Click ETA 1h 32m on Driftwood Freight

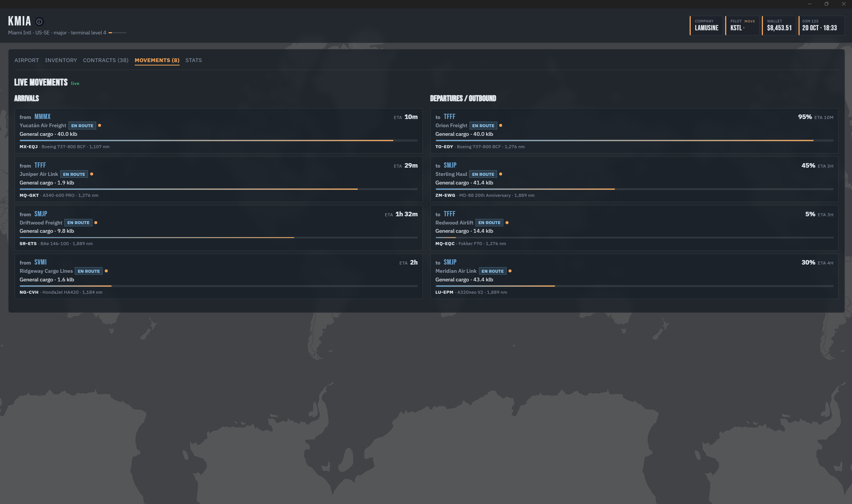click(401, 214)
